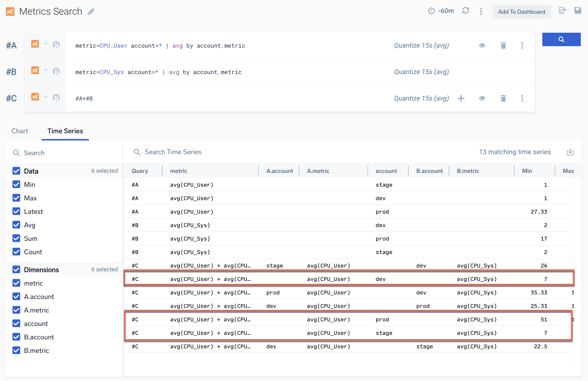
Task: Click the pencil icon to rename Metrics Search
Action: point(91,12)
